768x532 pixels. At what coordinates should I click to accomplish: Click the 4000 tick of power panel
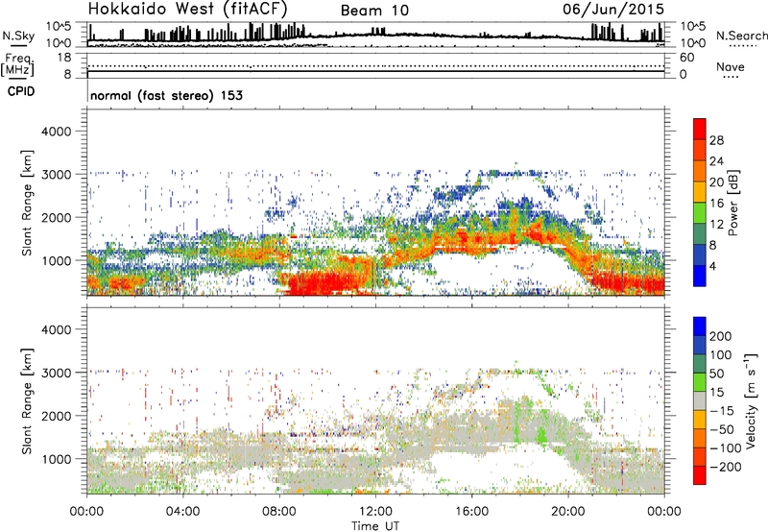56,132
